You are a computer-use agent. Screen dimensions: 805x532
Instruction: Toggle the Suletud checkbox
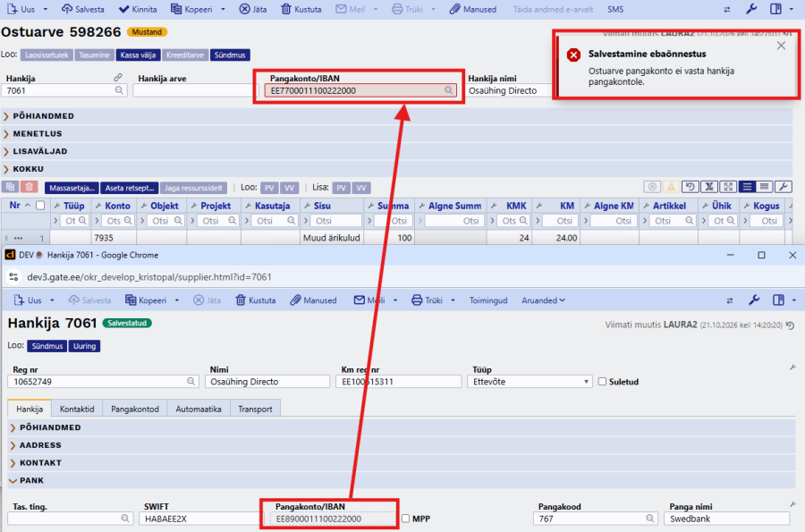coord(602,382)
